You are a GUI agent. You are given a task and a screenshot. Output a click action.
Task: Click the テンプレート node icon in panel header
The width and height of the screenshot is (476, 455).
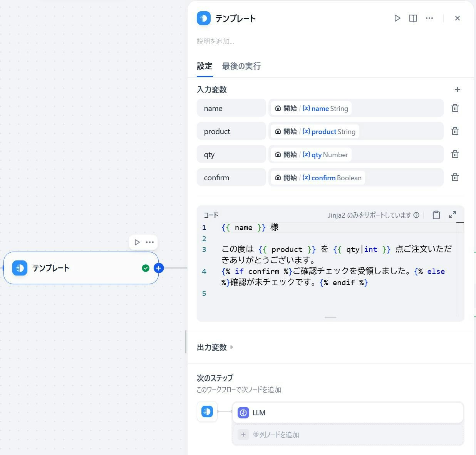(204, 18)
